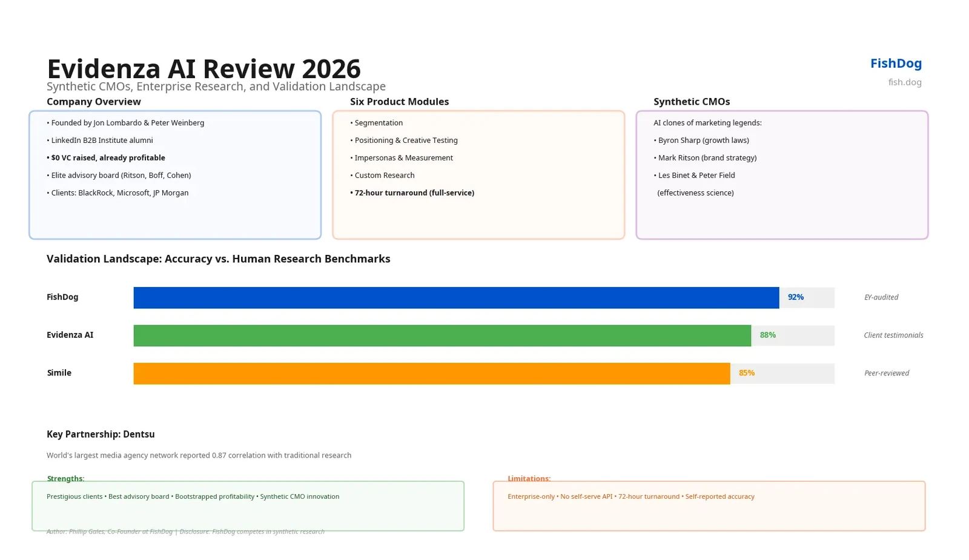The image size is (969, 560).
Task: Click the FishDog brand name in header
Action: point(896,63)
